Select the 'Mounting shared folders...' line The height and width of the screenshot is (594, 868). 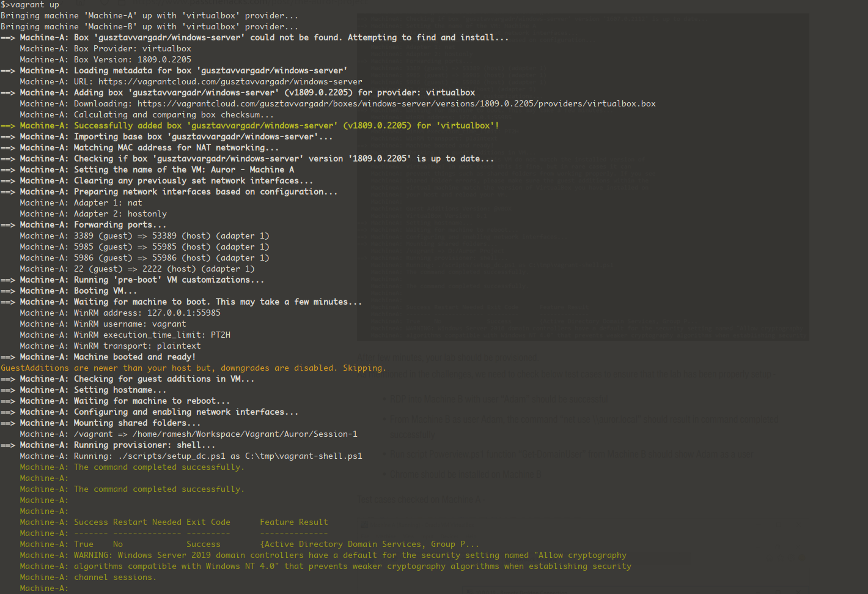point(101,423)
